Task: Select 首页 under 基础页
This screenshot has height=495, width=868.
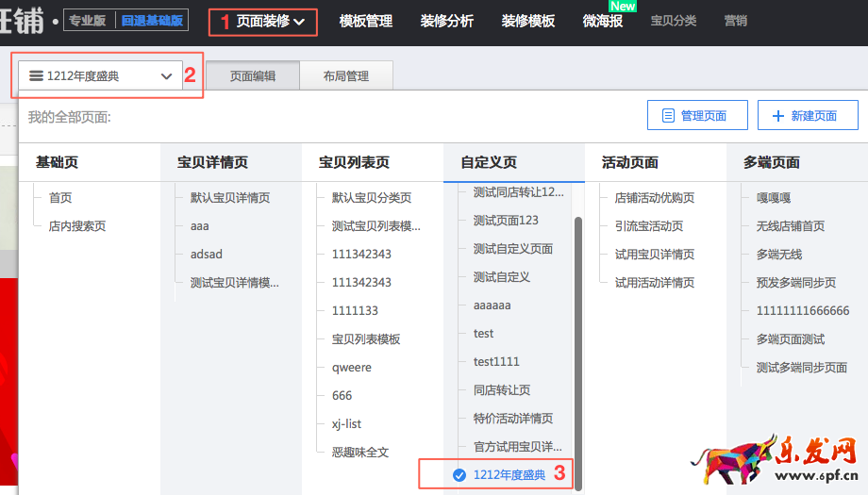Action: pyautogui.click(x=60, y=198)
